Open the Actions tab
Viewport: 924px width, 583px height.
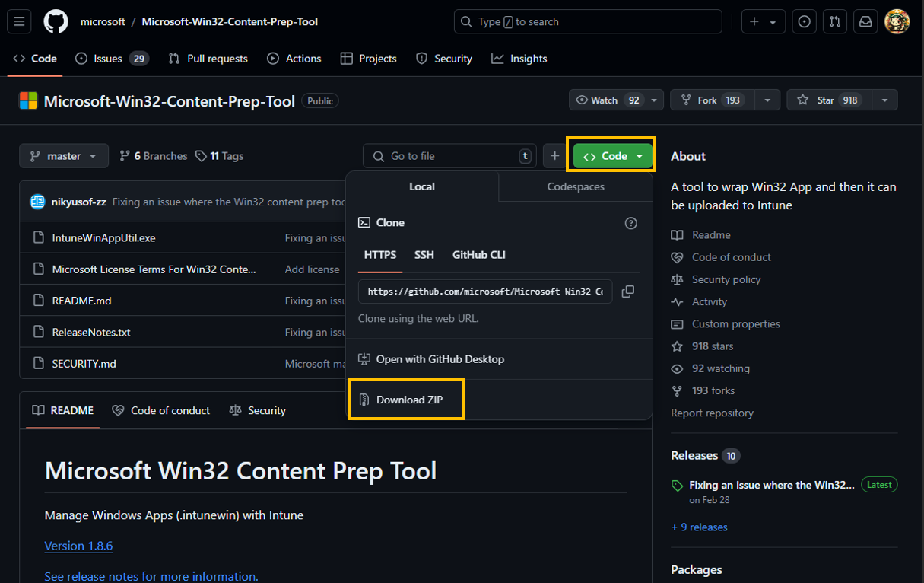coord(294,59)
